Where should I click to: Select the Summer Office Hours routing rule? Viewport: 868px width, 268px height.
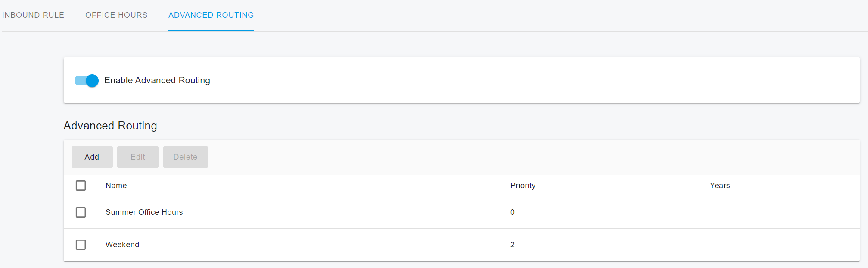(x=144, y=212)
